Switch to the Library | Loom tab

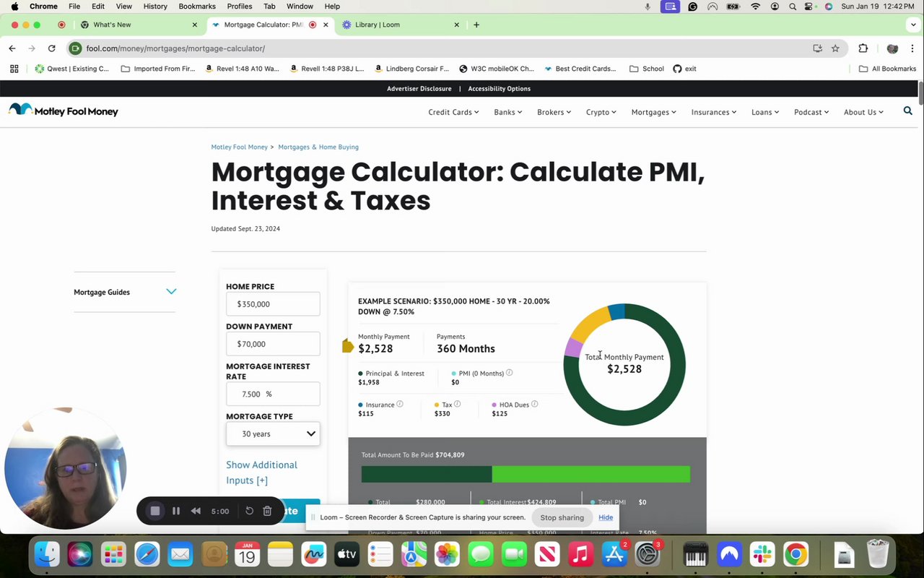pyautogui.click(x=399, y=25)
